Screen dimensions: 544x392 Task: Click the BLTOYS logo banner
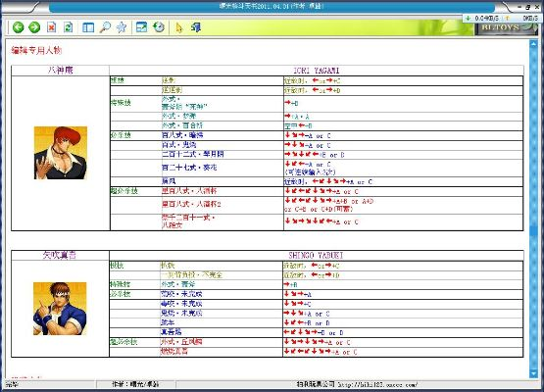505,27
